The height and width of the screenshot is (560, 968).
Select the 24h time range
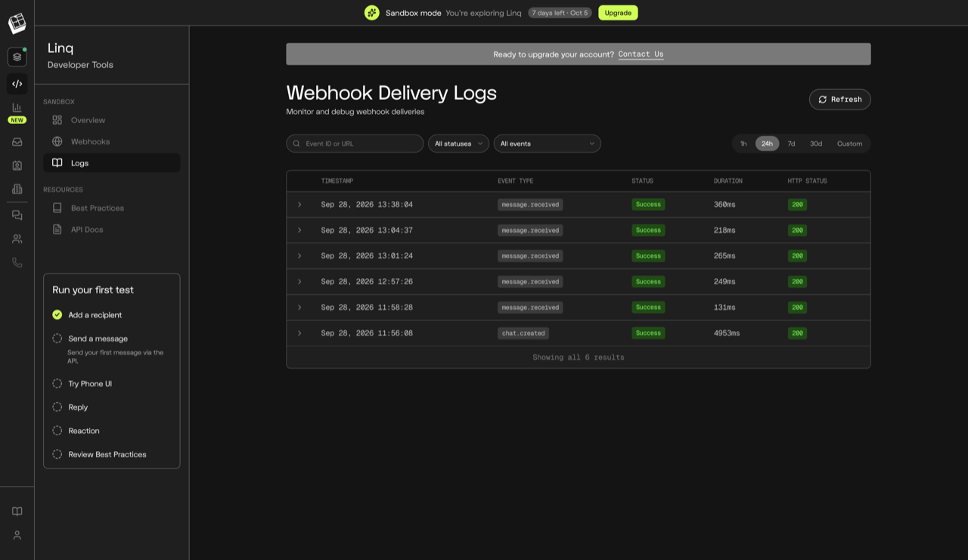pos(767,144)
